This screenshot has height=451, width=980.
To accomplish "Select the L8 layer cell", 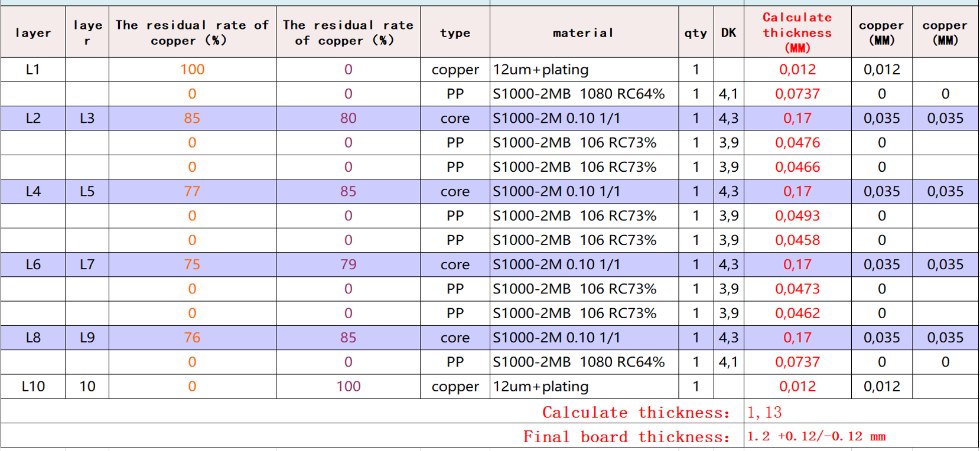I will point(33,338).
